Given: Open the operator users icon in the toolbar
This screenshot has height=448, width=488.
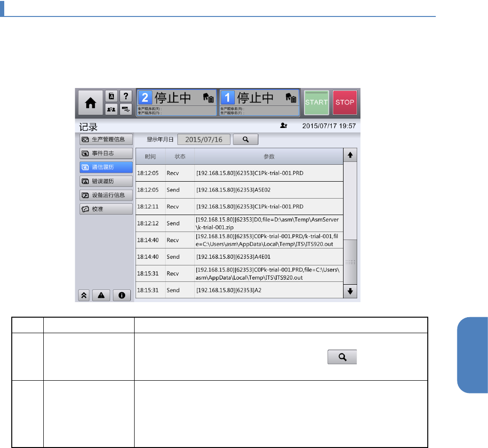Looking at the screenshot, I should [x=112, y=109].
